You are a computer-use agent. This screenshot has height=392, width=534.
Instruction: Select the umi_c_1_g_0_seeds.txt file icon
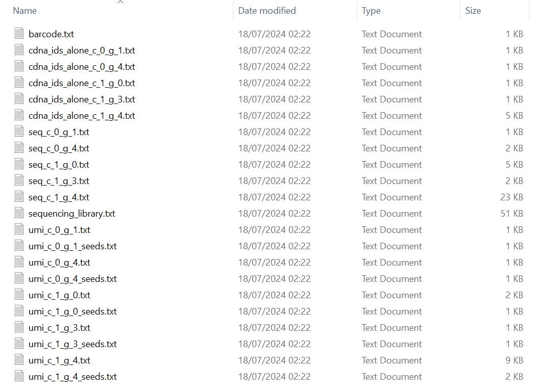[x=19, y=311]
